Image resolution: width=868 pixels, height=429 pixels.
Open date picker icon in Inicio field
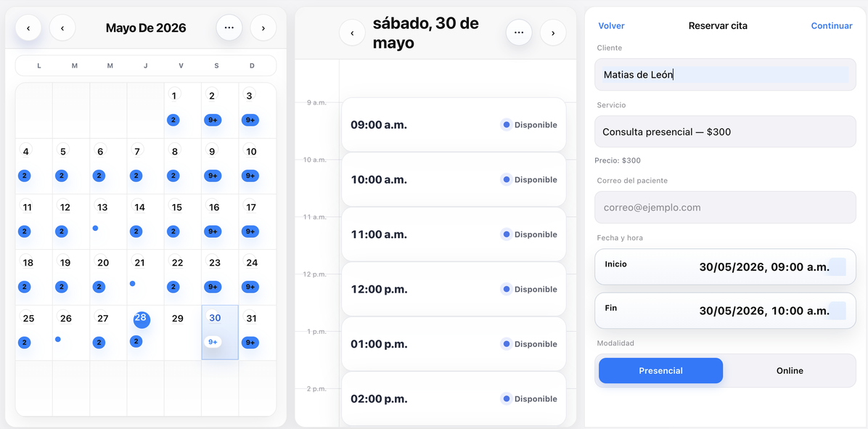(x=838, y=267)
